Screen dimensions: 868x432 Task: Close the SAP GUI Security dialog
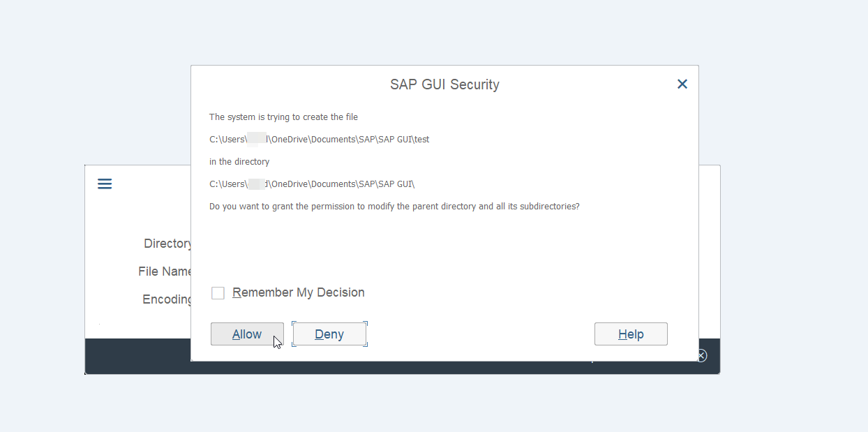point(682,84)
